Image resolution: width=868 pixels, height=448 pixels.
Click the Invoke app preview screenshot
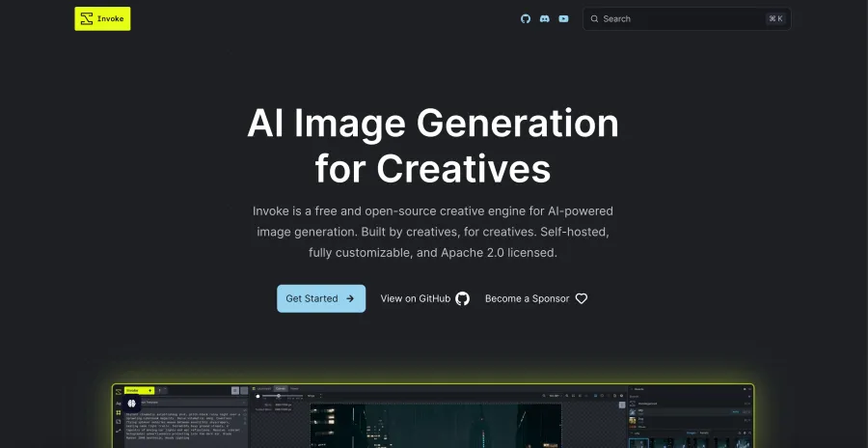(x=433, y=416)
